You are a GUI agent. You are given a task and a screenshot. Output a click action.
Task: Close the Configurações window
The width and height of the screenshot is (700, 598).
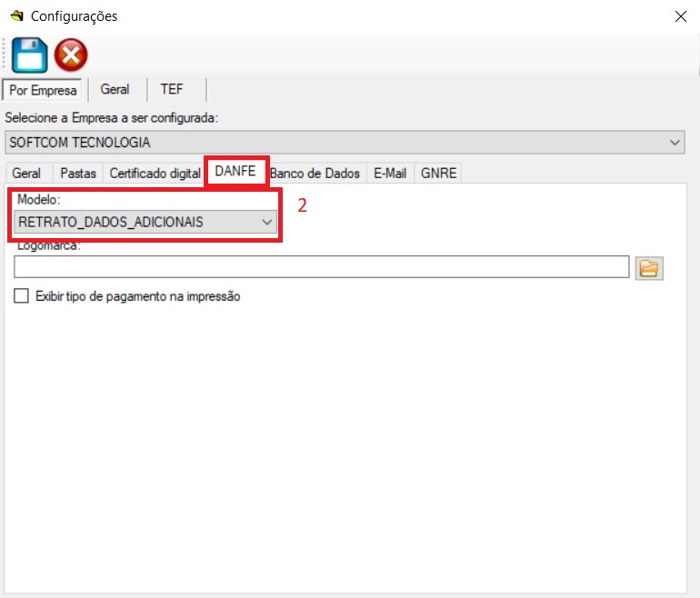tap(679, 16)
